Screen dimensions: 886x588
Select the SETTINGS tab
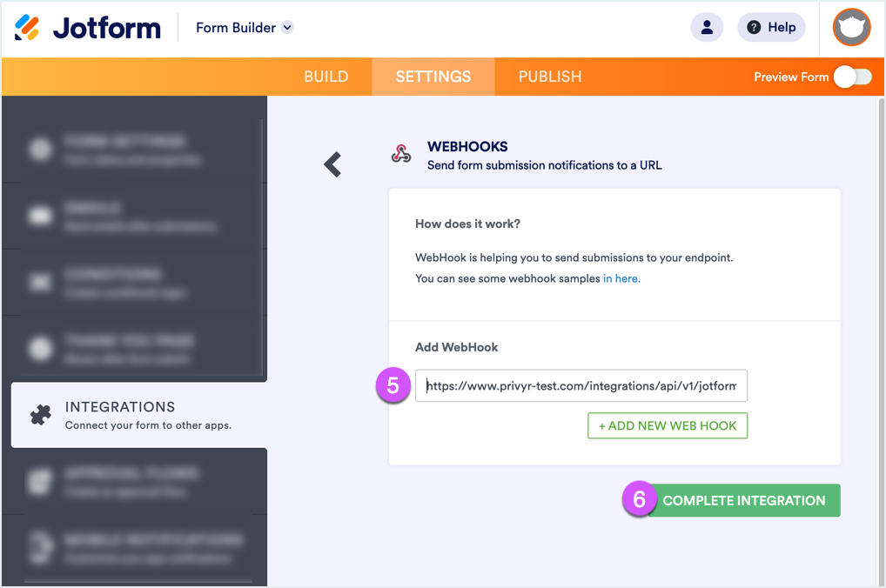coord(433,77)
